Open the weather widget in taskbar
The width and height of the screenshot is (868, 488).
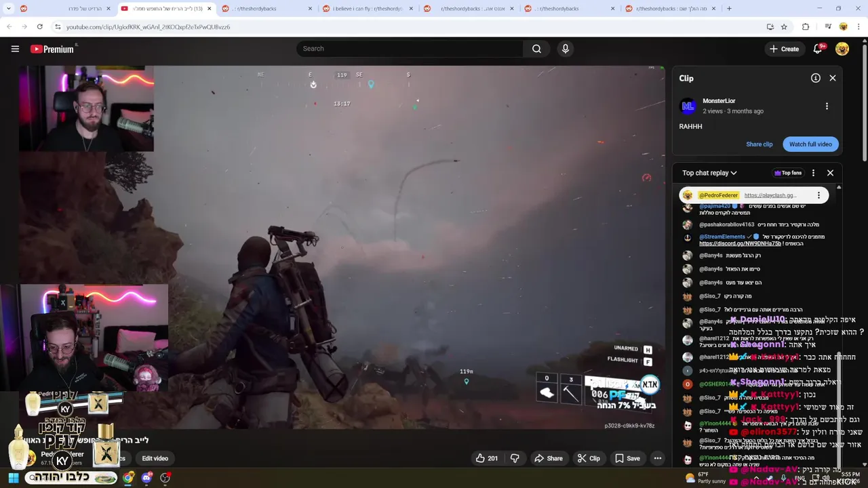706,478
